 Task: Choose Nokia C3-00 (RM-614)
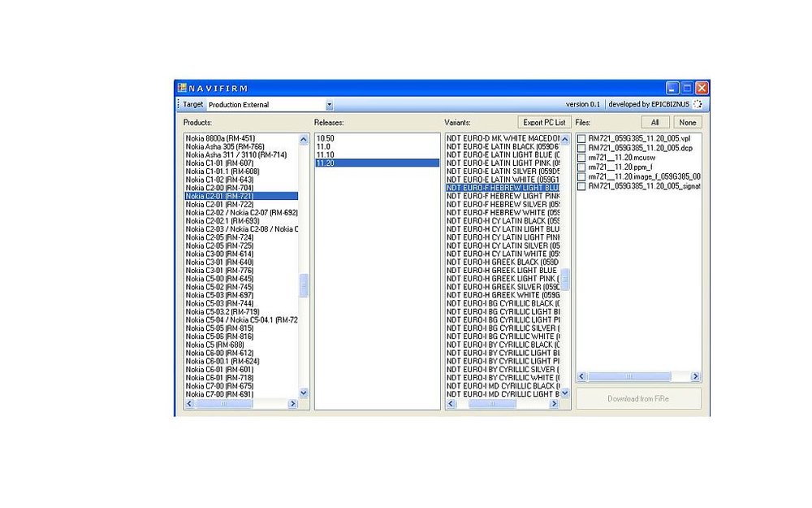click(241, 254)
